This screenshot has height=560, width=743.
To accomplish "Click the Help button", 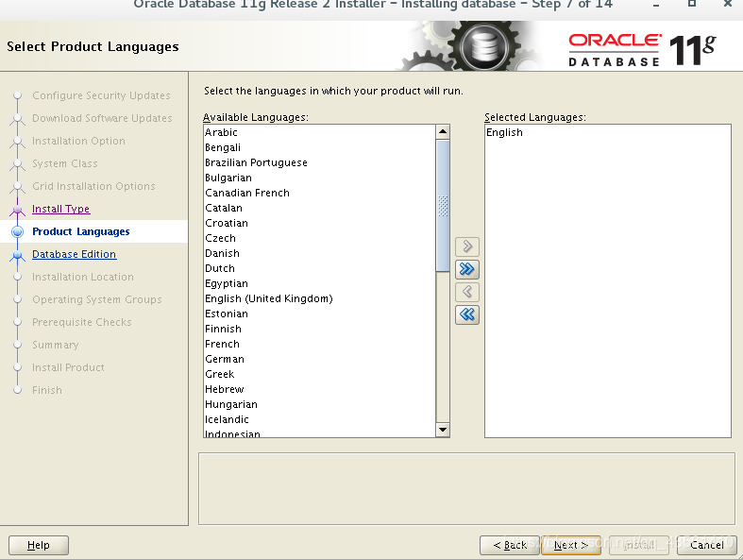I will coord(39,545).
